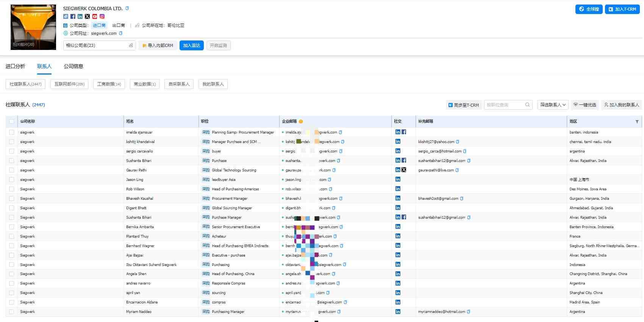644x322 pixels.
Task: Click 加入我的联系人 button
Action: 621,105
